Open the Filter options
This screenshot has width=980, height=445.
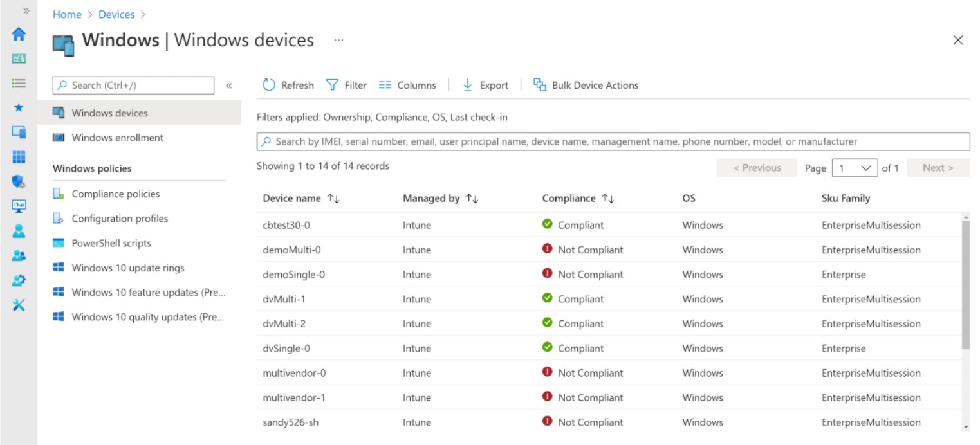[346, 85]
